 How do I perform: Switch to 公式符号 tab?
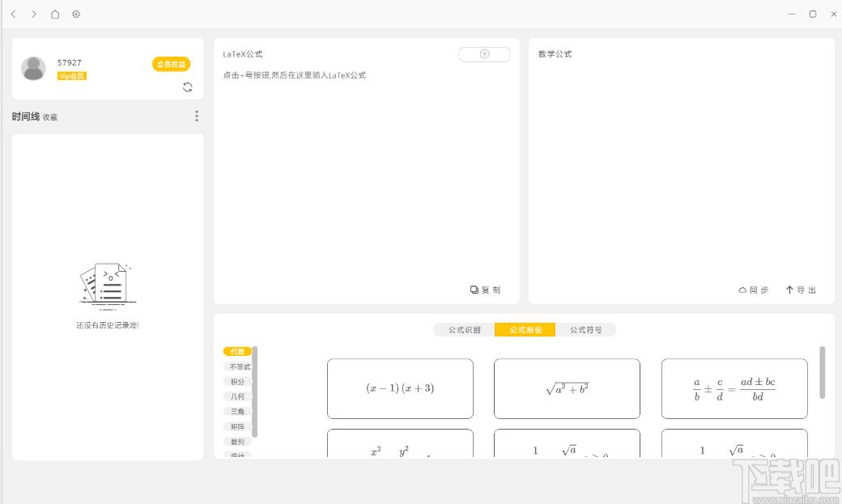click(586, 329)
